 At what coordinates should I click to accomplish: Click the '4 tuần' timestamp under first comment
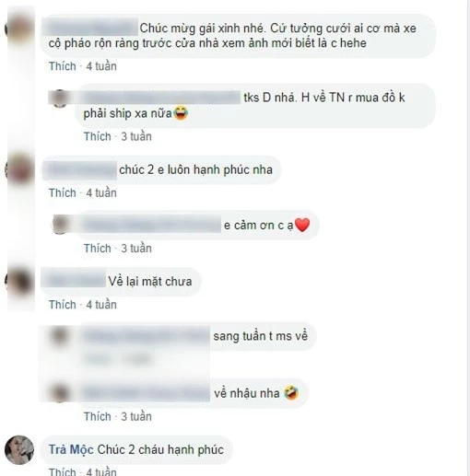[x=101, y=66]
